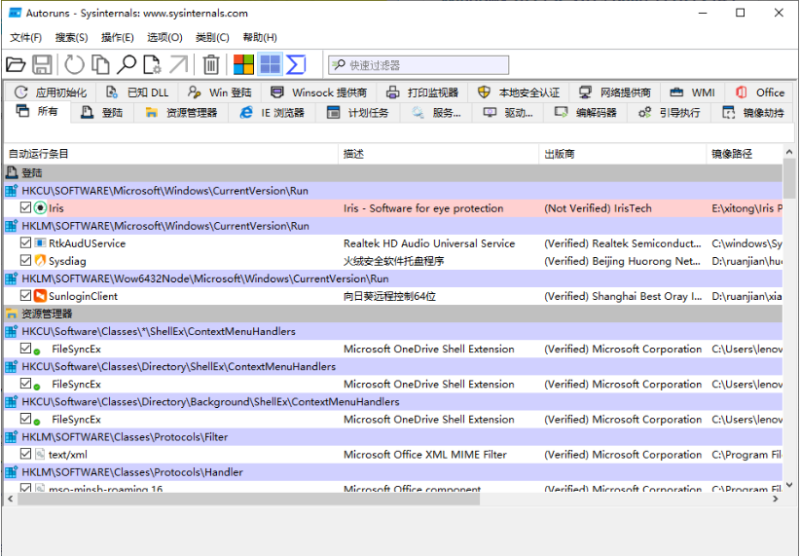The width and height of the screenshot is (800, 556).
Task: Switch to the Office tab
Action: click(x=759, y=92)
